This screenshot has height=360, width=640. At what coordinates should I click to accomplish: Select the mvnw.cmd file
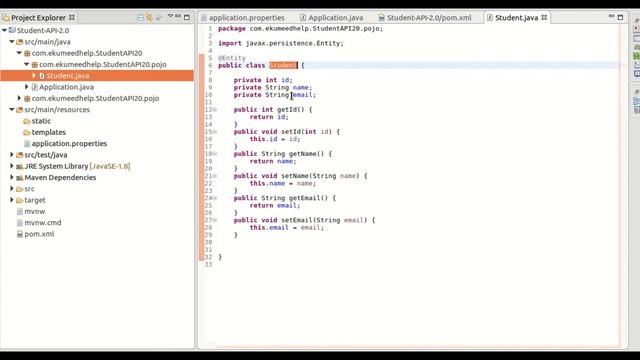pyautogui.click(x=43, y=223)
